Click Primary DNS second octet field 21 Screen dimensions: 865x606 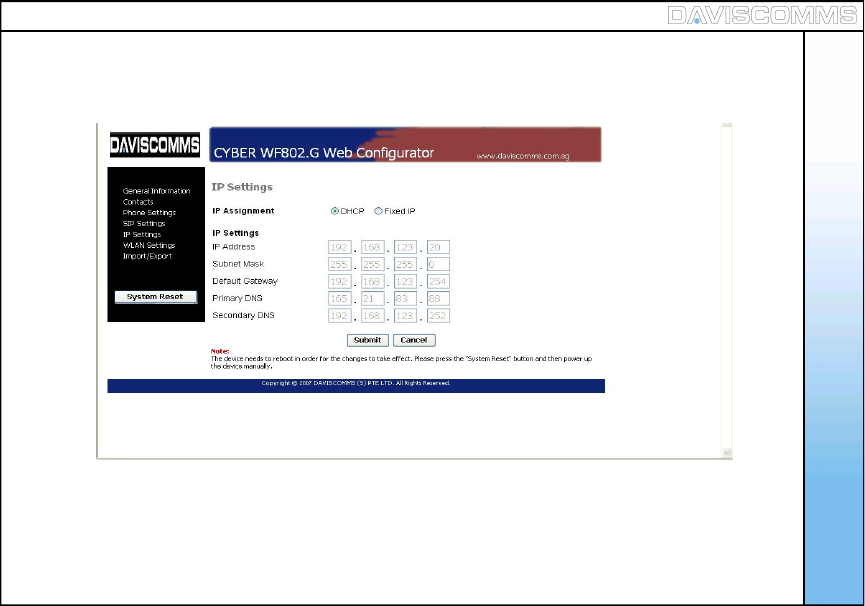(x=372, y=298)
